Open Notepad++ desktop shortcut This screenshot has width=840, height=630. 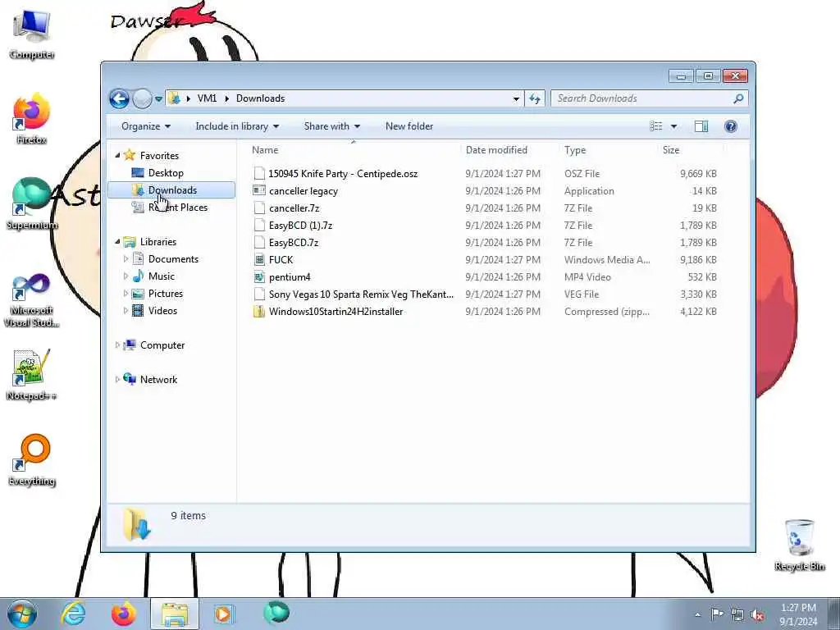pyautogui.click(x=32, y=375)
